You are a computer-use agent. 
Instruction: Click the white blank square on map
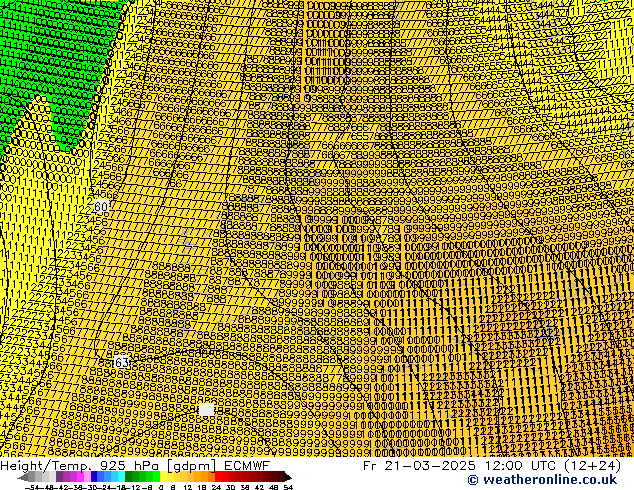[206, 409]
